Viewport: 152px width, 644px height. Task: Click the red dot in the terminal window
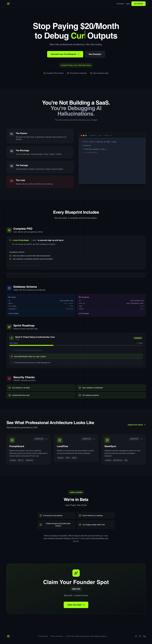(x=82, y=135)
